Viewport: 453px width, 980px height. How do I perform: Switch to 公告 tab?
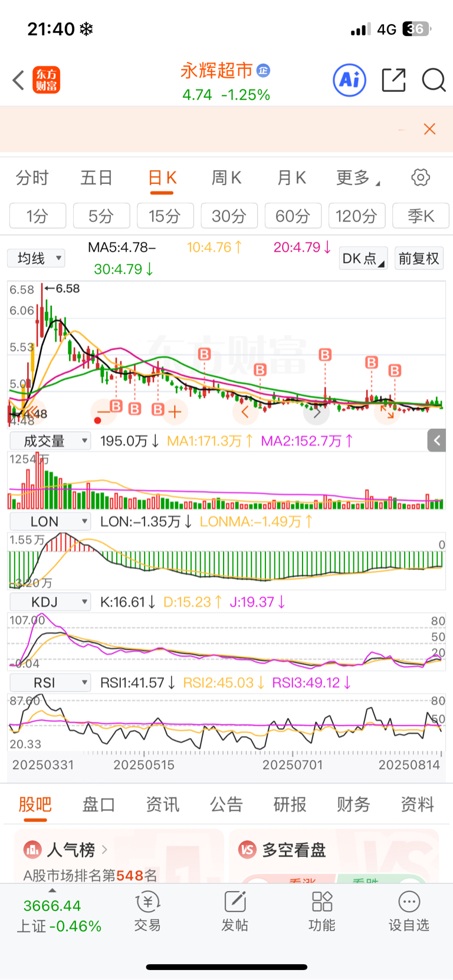point(226,804)
